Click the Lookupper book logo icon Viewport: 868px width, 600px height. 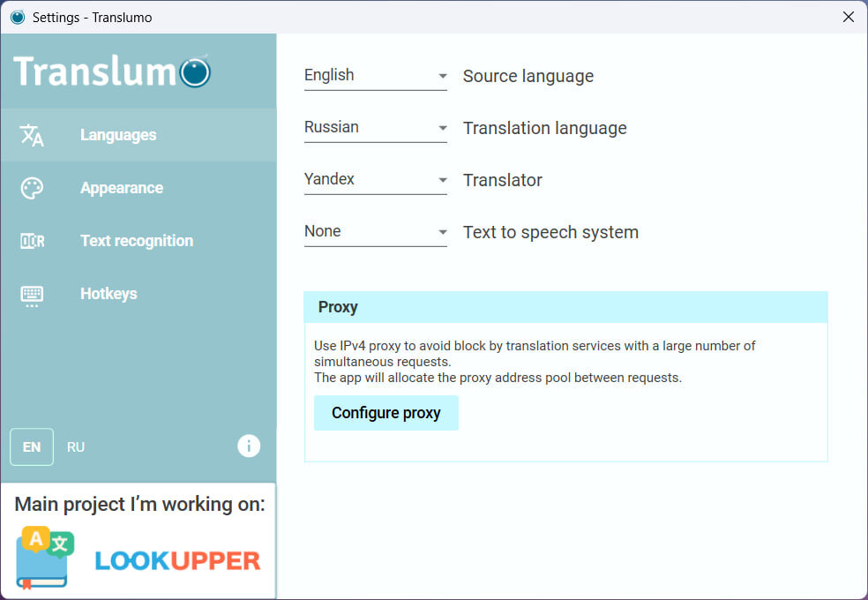pyautogui.click(x=45, y=558)
